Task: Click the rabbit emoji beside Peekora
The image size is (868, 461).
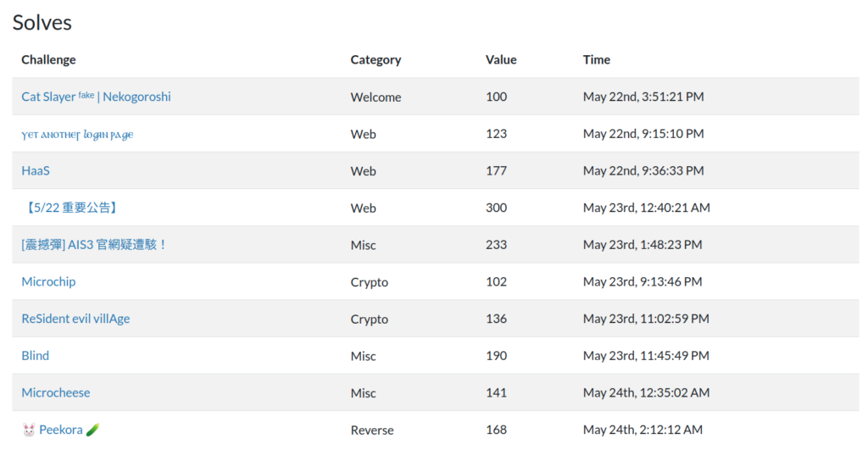Action: pyautogui.click(x=29, y=430)
